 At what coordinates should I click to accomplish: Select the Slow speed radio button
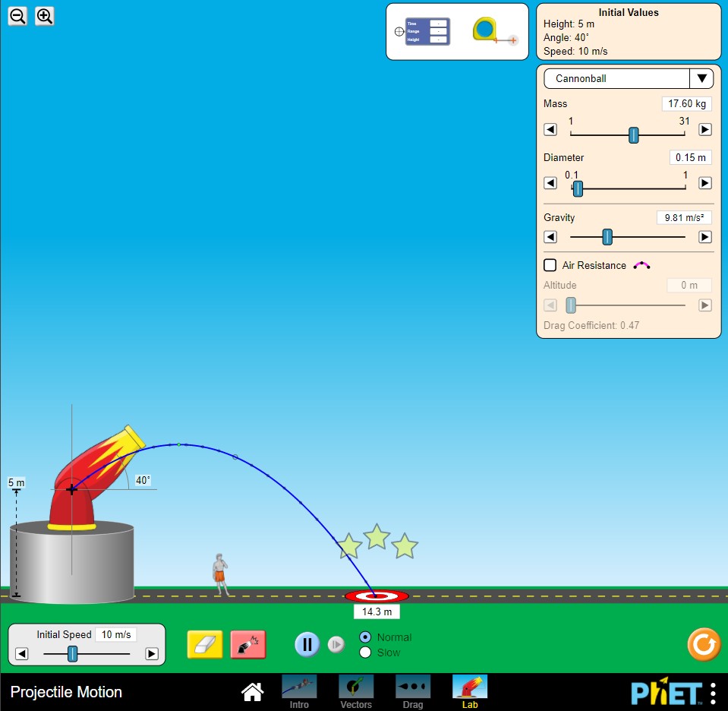pyautogui.click(x=365, y=653)
